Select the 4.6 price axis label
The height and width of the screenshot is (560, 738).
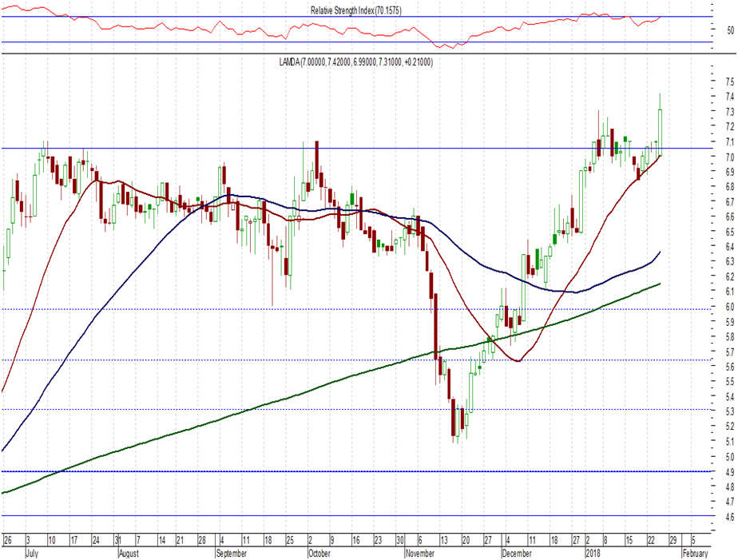point(729,517)
